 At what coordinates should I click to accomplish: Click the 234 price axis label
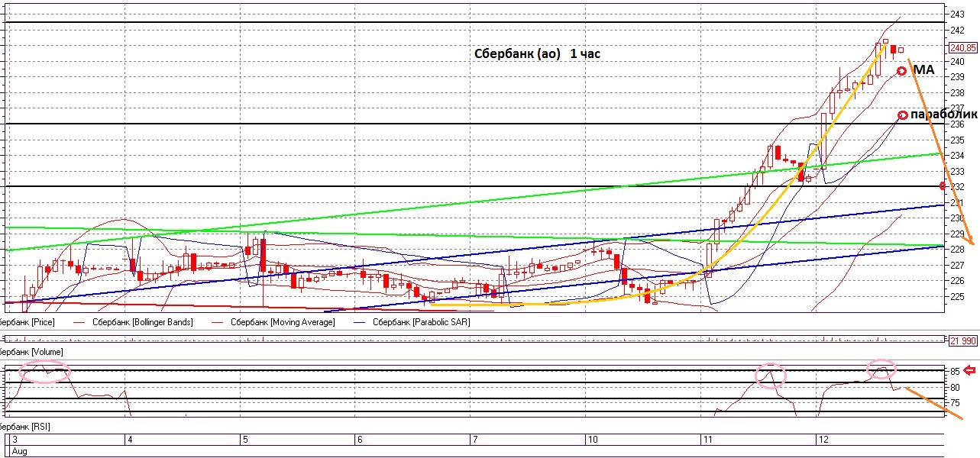(x=958, y=155)
